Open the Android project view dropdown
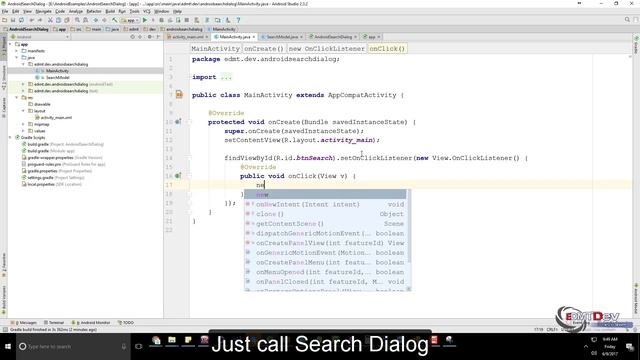 click(x=40, y=37)
